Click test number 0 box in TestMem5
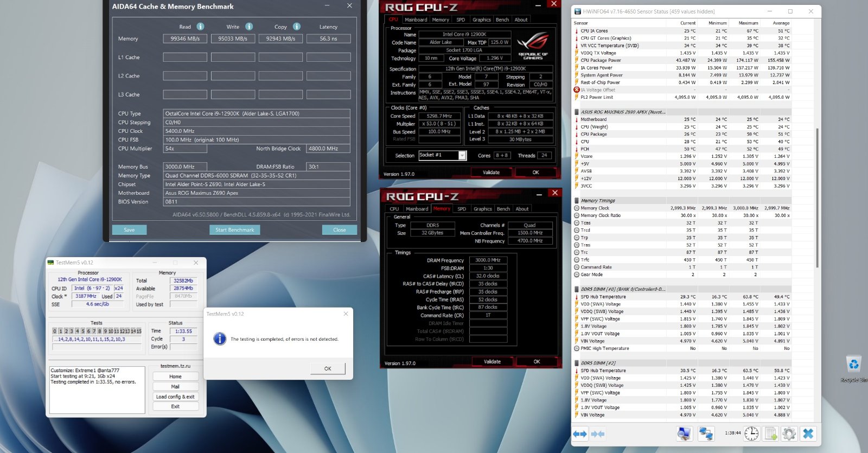The width and height of the screenshot is (868, 453). coord(55,331)
